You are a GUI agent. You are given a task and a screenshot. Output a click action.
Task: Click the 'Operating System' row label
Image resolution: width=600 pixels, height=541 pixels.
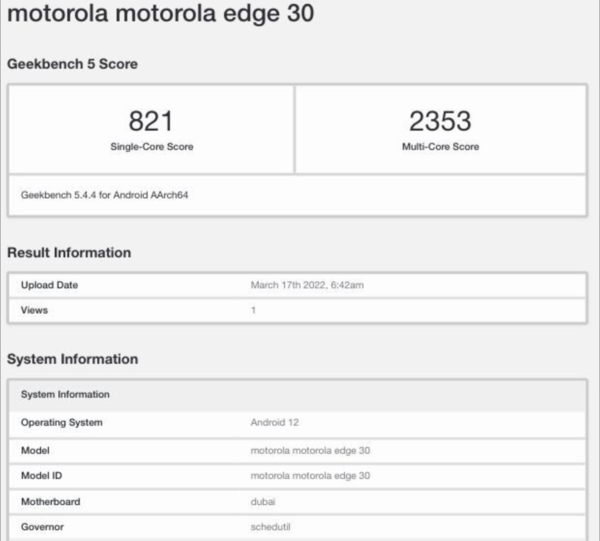pyautogui.click(x=62, y=423)
